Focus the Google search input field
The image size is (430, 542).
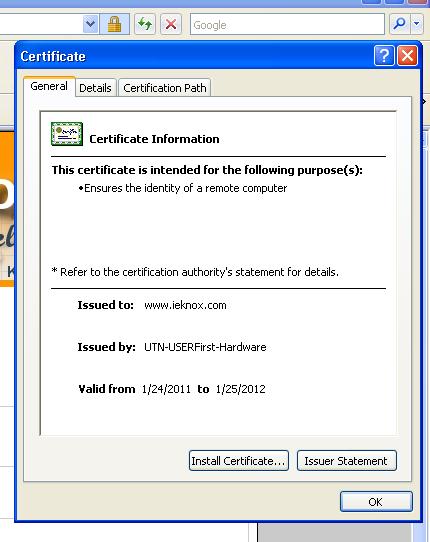tap(287, 24)
